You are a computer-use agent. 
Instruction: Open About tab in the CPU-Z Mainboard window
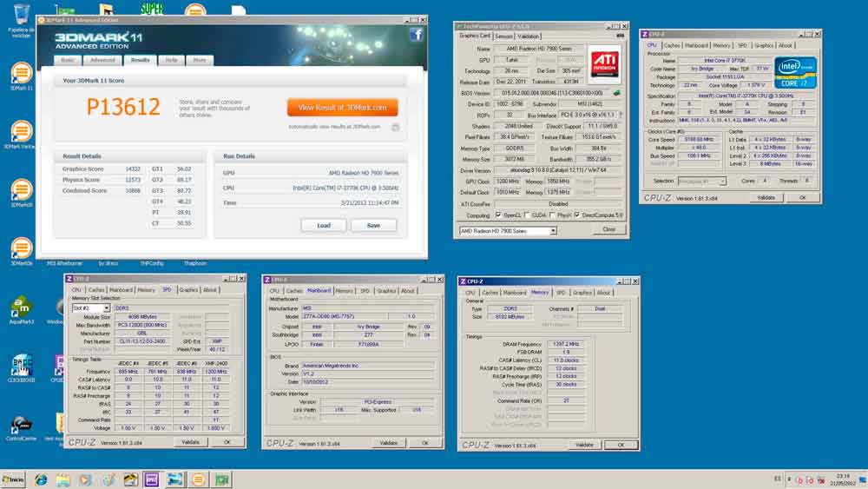(407, 291)
